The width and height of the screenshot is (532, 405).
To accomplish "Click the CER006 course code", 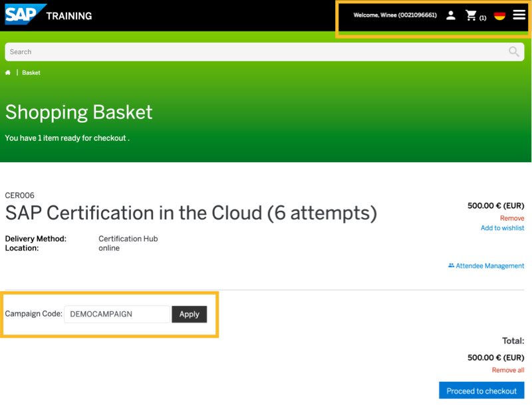I will pyautogui.click(x=19, y=196).
